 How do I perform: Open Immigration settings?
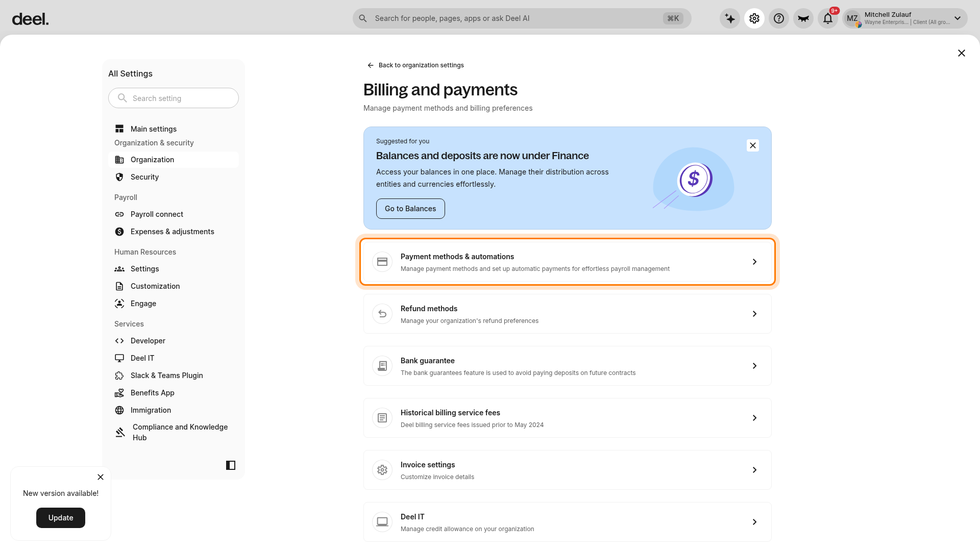tap(174, 410)
